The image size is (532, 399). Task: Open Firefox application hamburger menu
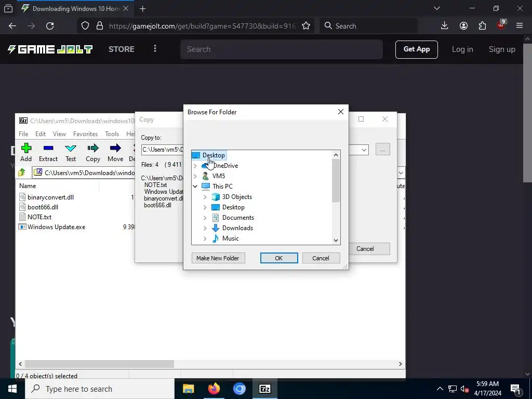click(520, 26)
